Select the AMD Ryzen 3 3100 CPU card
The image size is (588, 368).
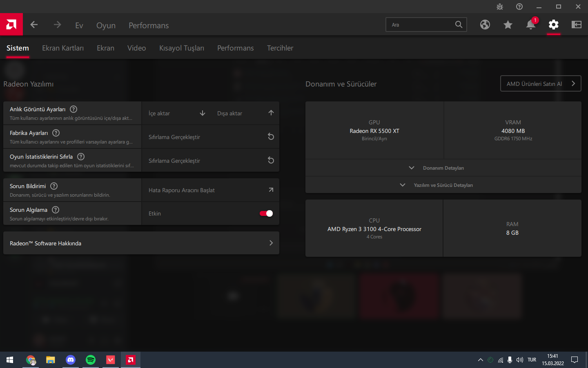point(374,229)
